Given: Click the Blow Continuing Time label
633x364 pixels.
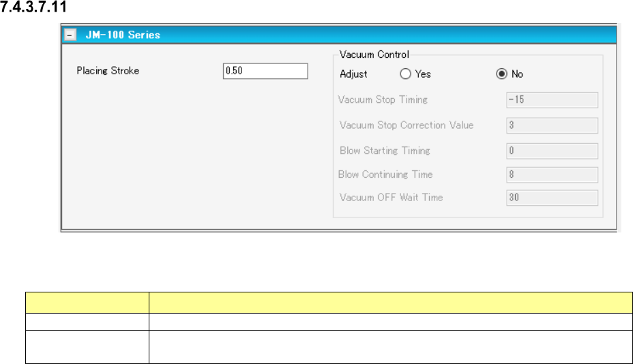Looking at the screenshot, I should pyautogui.click(x=385, y=175).
